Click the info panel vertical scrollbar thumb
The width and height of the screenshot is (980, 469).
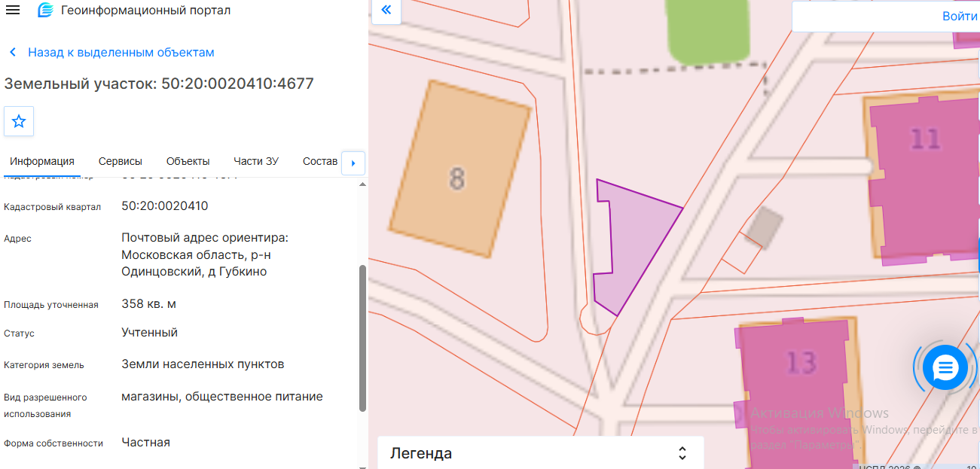(x=363, y=338)
